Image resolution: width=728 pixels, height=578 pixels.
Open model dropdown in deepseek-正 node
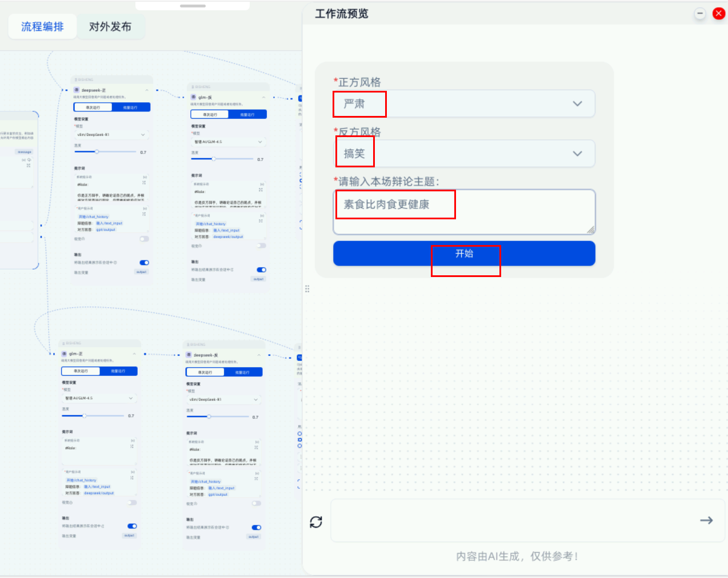click(111, 135)
